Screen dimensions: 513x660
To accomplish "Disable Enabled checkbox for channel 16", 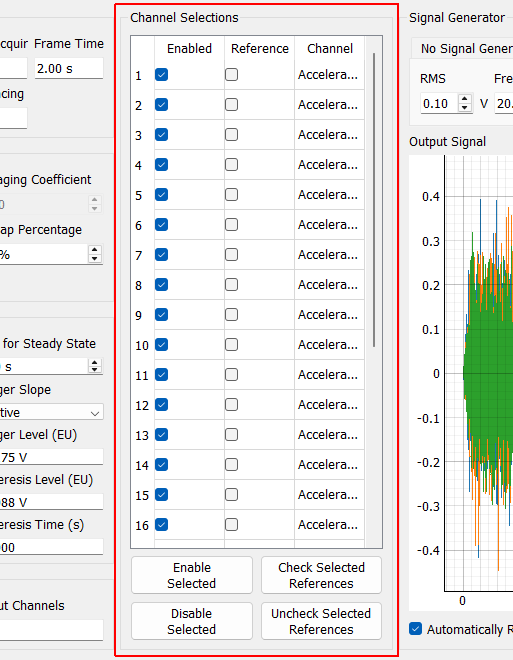I will point(162,525).
